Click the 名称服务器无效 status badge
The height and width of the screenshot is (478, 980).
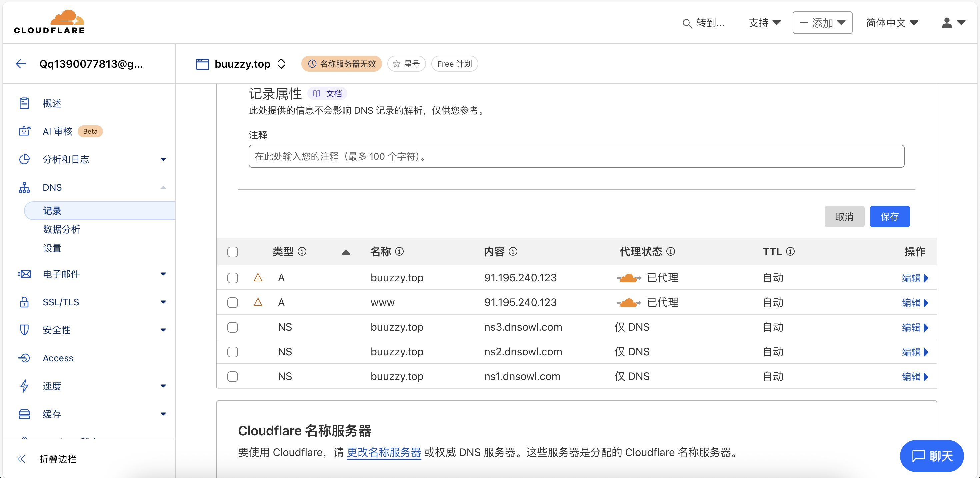point(341,64)
